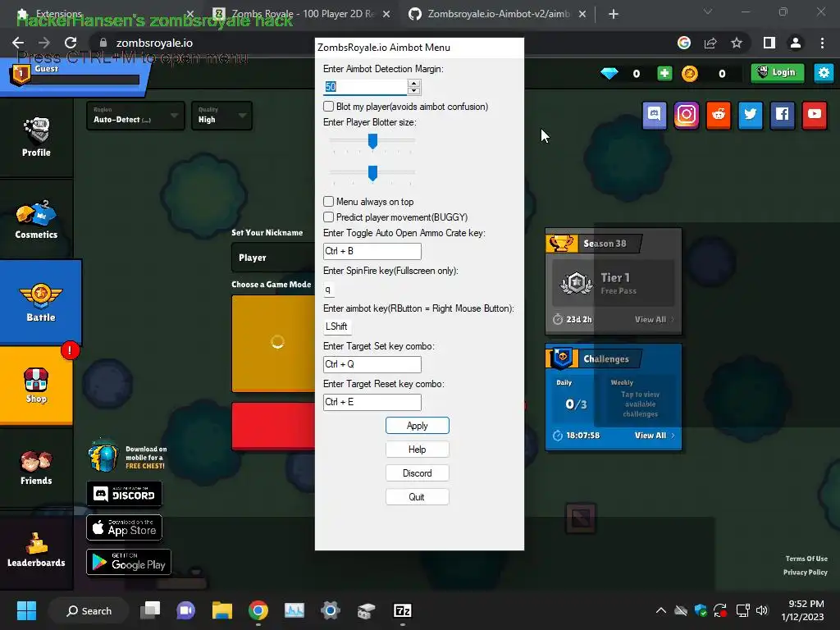Viewport: 840px width, 630px height.
Task: Click the green add gems plus icon
Action: pos(664,73)
